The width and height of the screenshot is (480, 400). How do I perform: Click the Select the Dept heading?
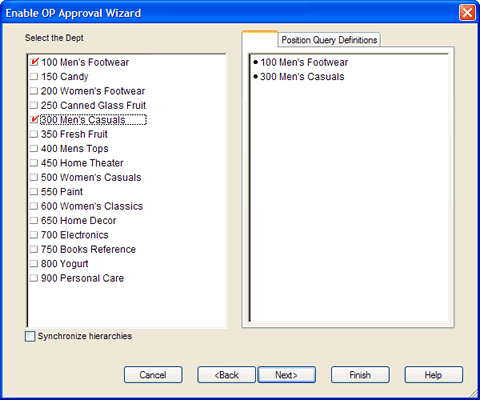tap(54, 38)
